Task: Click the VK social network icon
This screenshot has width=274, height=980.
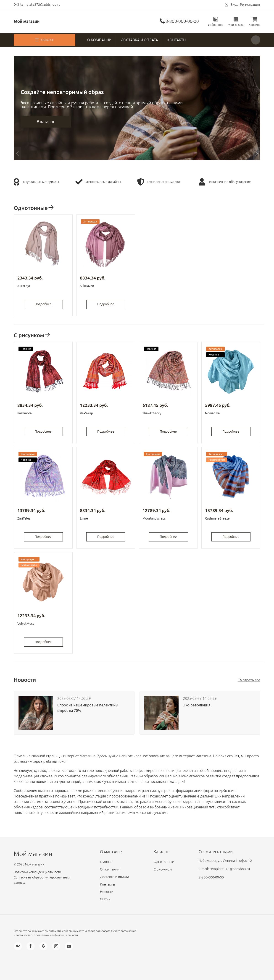Action: click(18, 946)
